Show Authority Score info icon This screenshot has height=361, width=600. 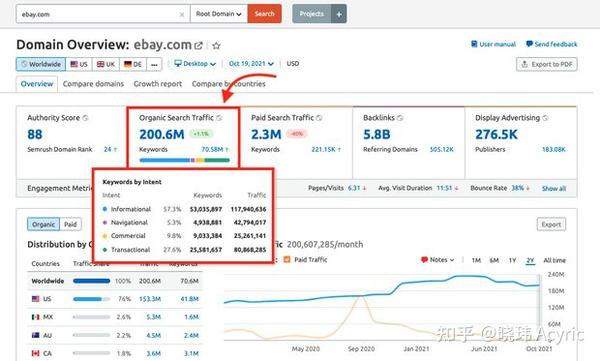click(x=85, y=118)
